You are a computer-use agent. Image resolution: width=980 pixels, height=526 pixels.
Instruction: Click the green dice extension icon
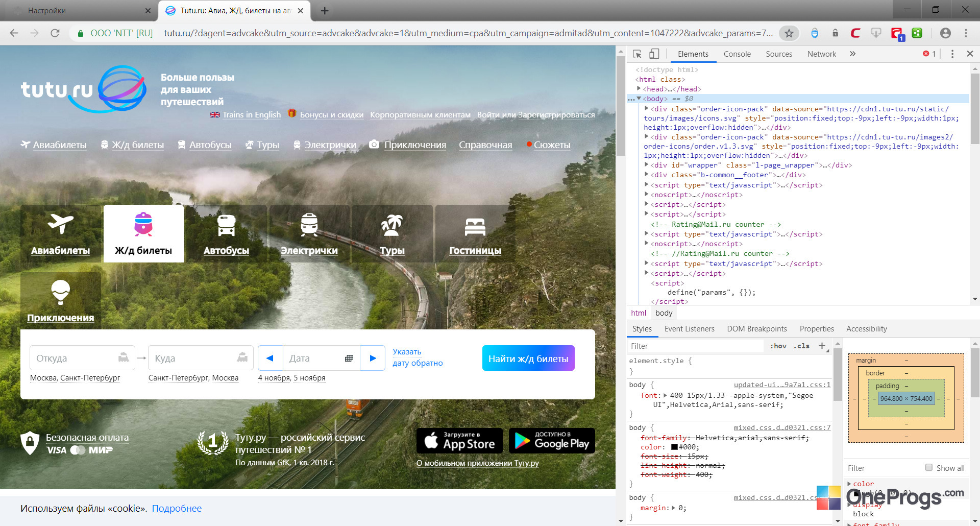point(917,33)
